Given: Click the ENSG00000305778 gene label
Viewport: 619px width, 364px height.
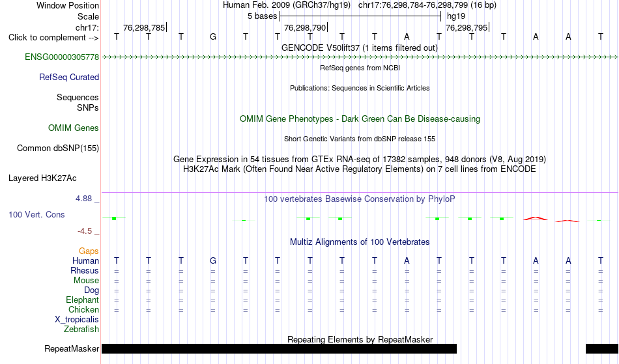Looking at the screenshot, I should coord(62,57).
